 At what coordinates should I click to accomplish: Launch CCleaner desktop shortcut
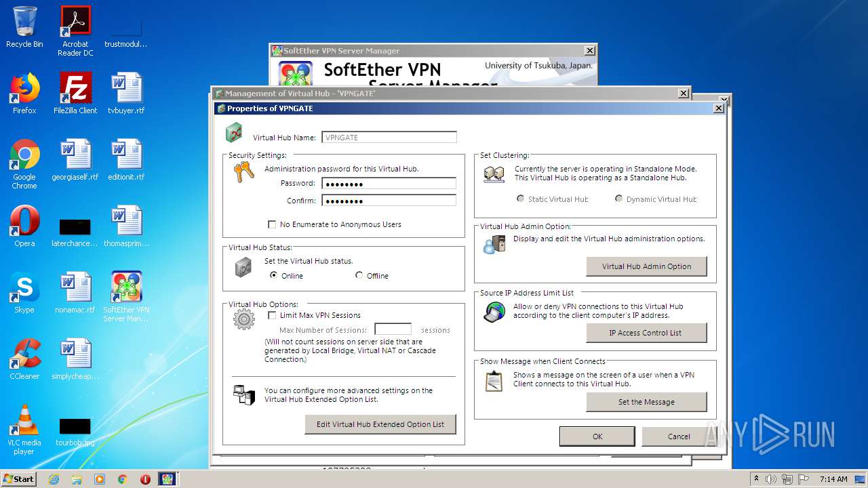[x=24, y=359]
